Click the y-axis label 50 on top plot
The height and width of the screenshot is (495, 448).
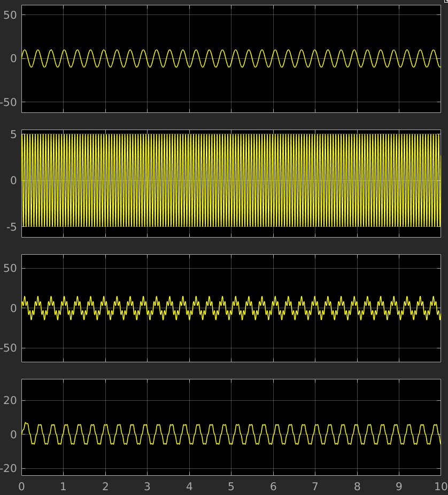pos(12,15)
